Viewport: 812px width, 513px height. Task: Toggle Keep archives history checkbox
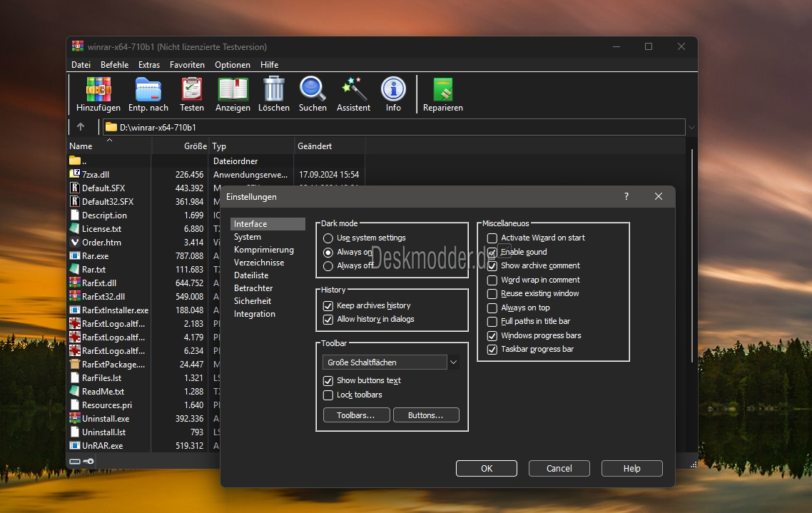tap(328, 306)
